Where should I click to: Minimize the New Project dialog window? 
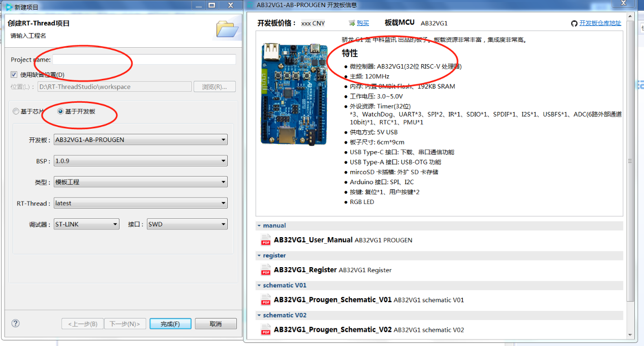(x=198, y=5)
